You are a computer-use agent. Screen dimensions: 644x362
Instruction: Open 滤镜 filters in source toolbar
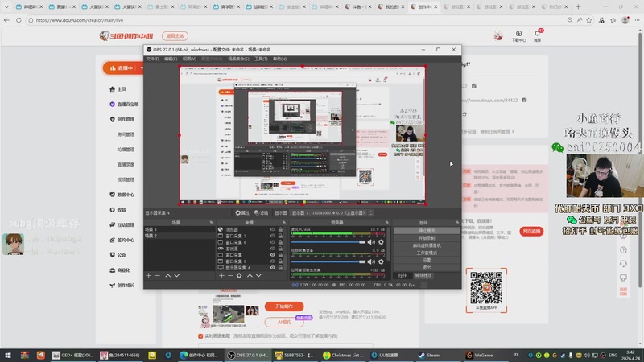click(261, 213)
